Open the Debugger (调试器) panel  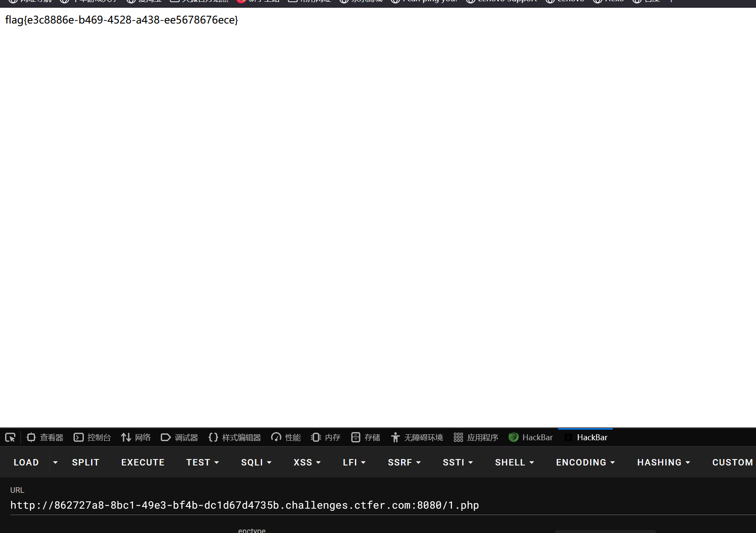click(x=180, y=437)
